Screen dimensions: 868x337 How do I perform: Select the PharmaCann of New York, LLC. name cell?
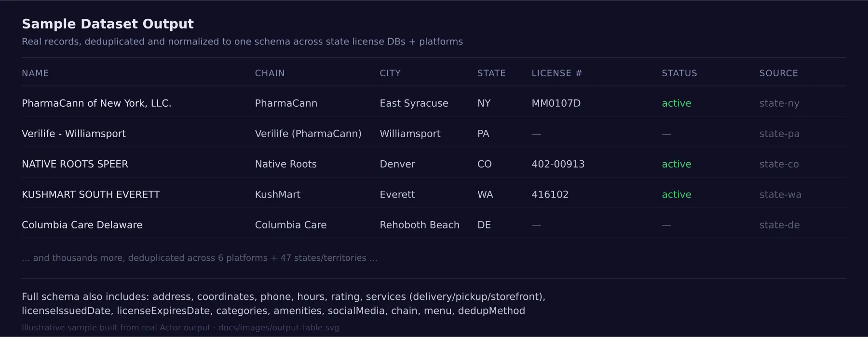[x=96, y=103]
